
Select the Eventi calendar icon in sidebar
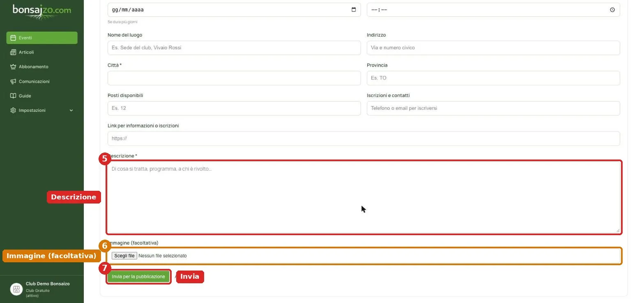13,38
